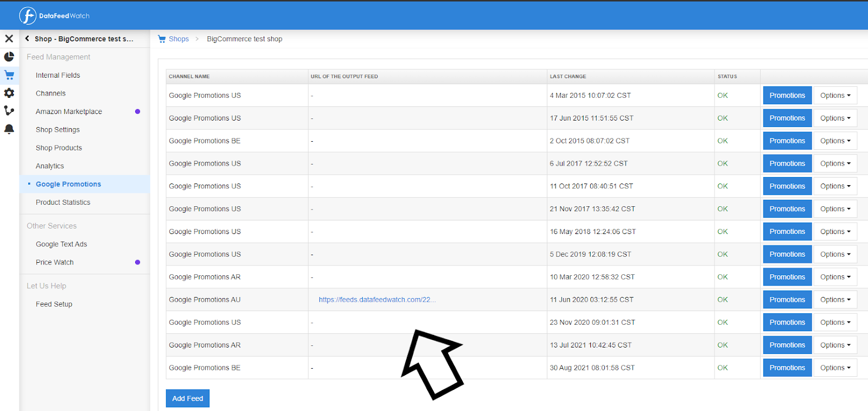Click Promotions button for the 6 Jul 2017 feed

[x=787, y=163]
